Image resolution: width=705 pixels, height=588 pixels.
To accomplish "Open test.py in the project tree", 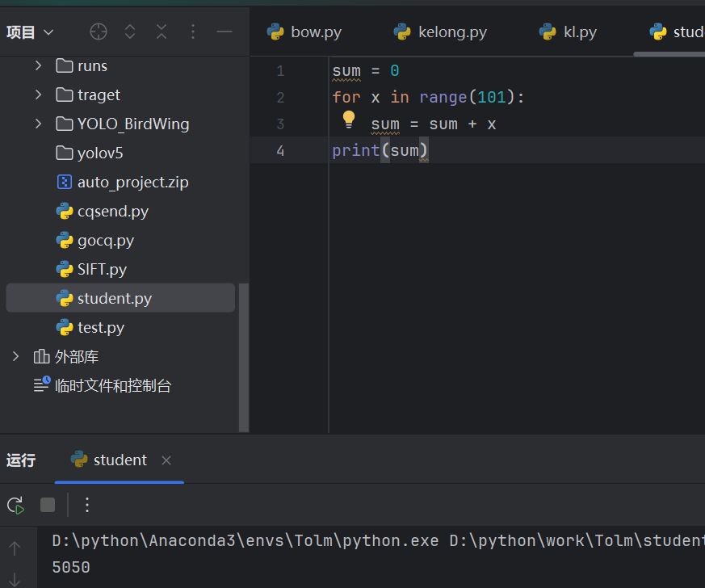I will [100, 327].
